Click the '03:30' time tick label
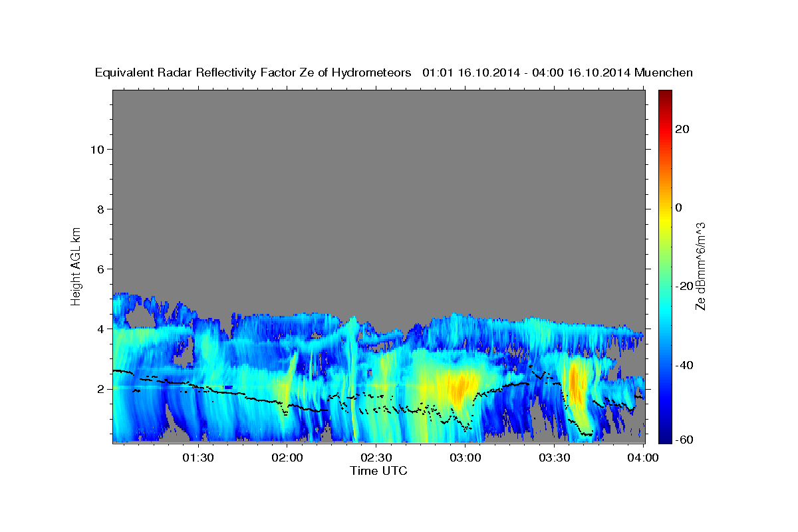The height and width of the screenshot is (532, 798). point(554,458)
